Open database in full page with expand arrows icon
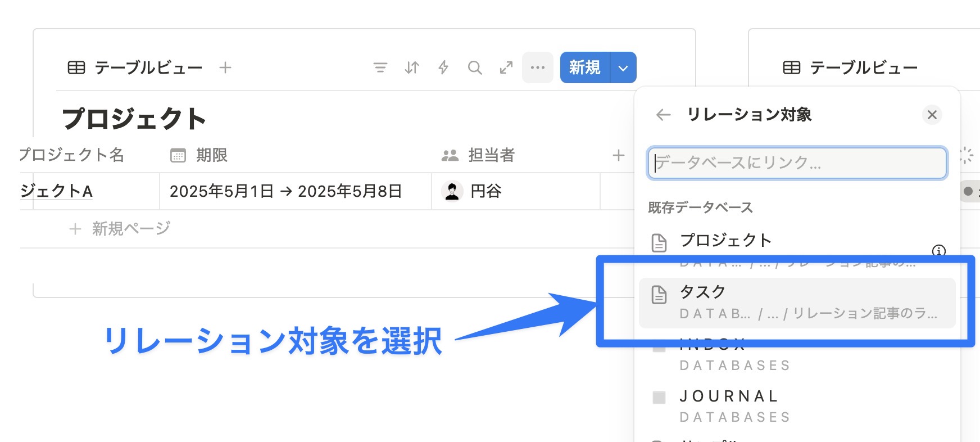 pos(506,68)
